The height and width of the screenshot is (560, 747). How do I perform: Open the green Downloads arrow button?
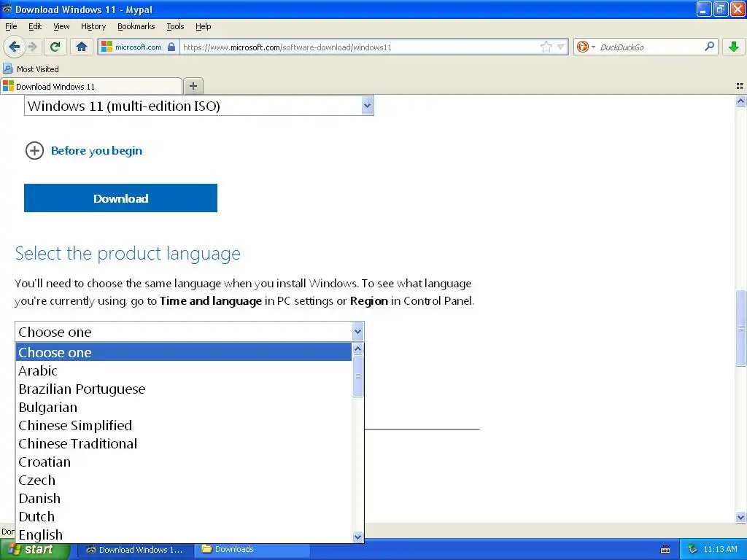tap(734, 47)
